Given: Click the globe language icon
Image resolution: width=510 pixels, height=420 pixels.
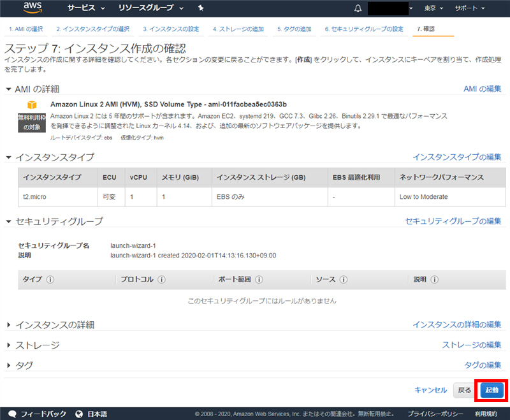Looking at the screenshot, I should (78, 414).
